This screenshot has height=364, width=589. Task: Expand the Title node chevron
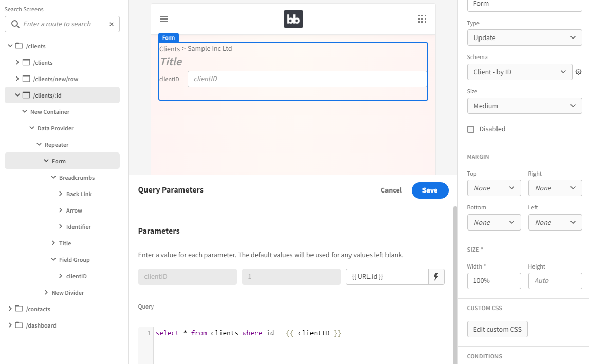[x=53, y=243]
